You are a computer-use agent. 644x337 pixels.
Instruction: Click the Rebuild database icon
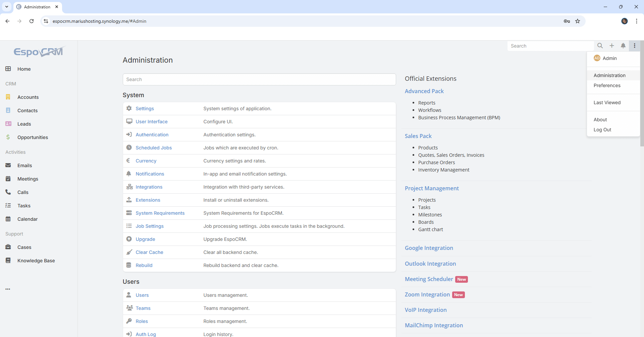coord(128,265)
